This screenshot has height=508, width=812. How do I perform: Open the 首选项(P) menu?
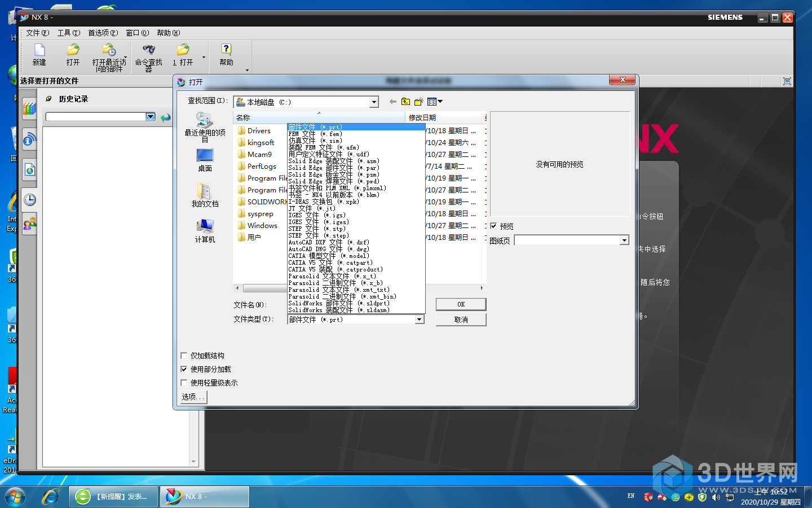103,33
